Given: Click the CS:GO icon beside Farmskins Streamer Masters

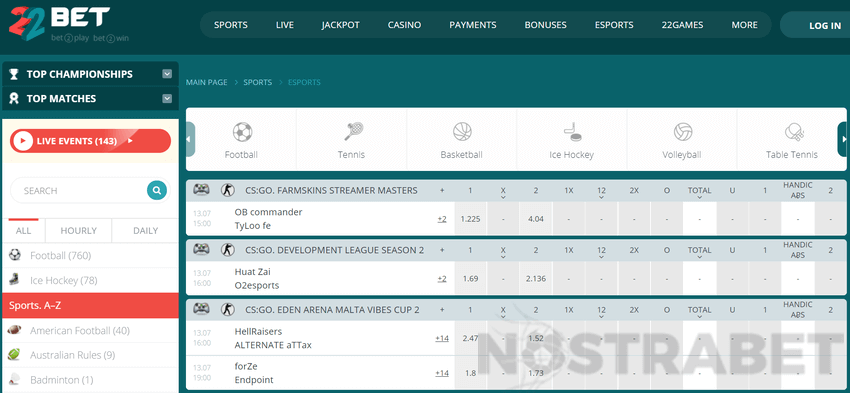Looking at the screenshot, I should (227, 190).
